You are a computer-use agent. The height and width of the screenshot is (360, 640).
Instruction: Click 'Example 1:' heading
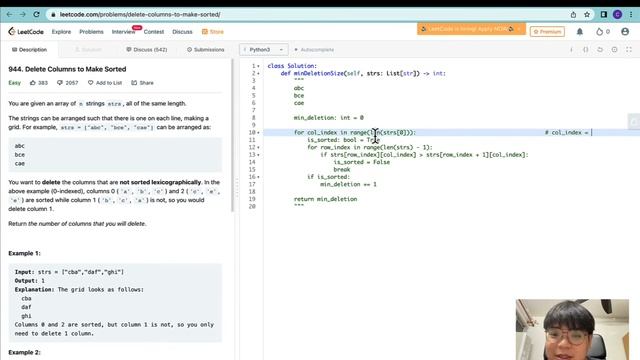[x=24, y=253]
